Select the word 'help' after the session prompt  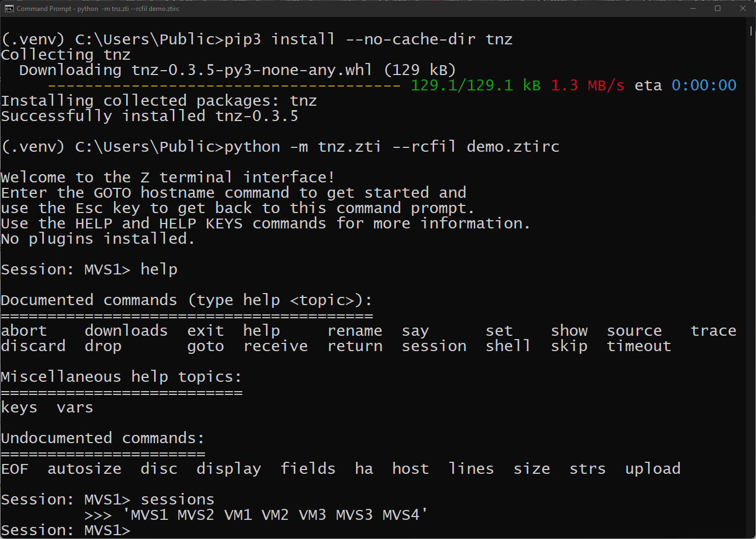pos(158,269)
